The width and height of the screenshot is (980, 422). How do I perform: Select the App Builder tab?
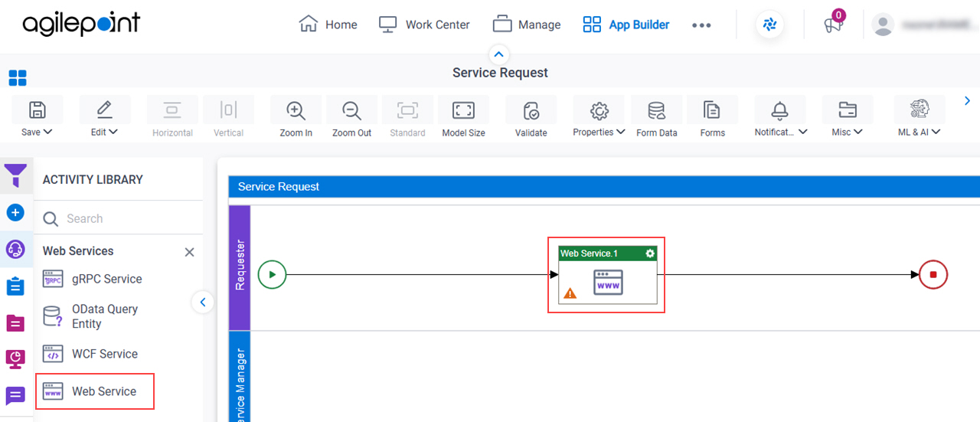pos(626,25)
